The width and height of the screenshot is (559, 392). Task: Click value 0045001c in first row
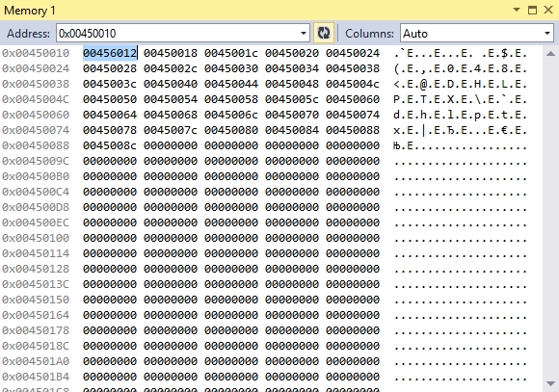pos(231,53)
